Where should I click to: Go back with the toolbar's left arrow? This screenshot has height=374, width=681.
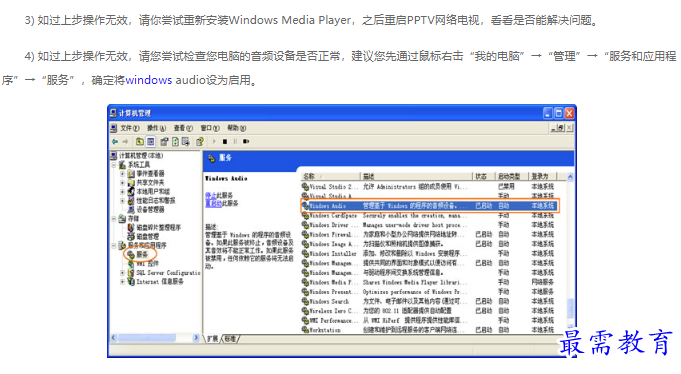pos(115,142)
